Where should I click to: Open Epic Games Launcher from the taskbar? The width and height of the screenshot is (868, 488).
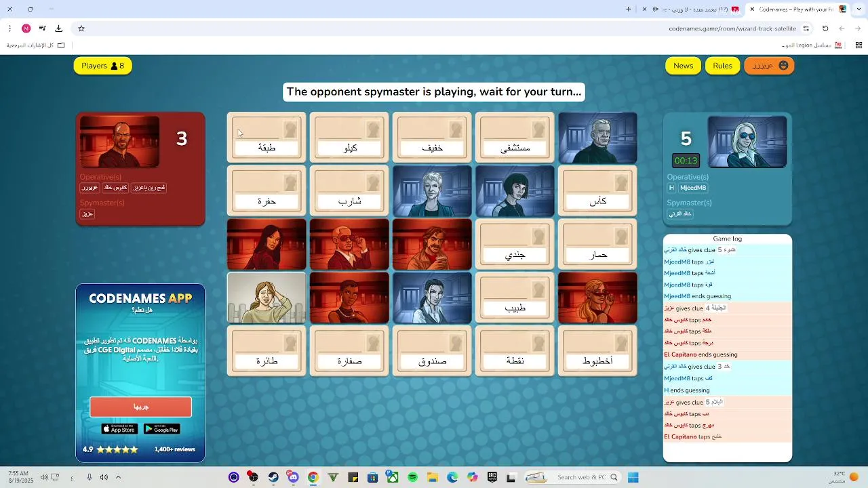pos(492,477)
